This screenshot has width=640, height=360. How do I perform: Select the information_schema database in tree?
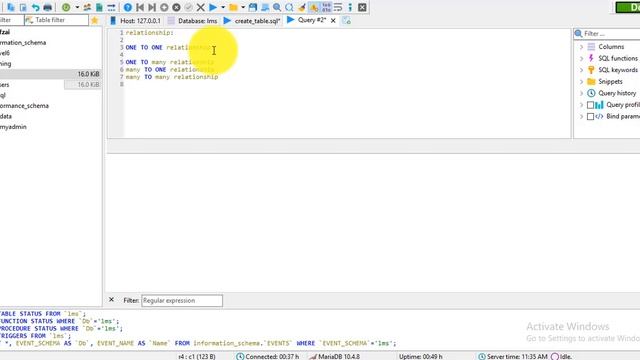pos(23,42)
